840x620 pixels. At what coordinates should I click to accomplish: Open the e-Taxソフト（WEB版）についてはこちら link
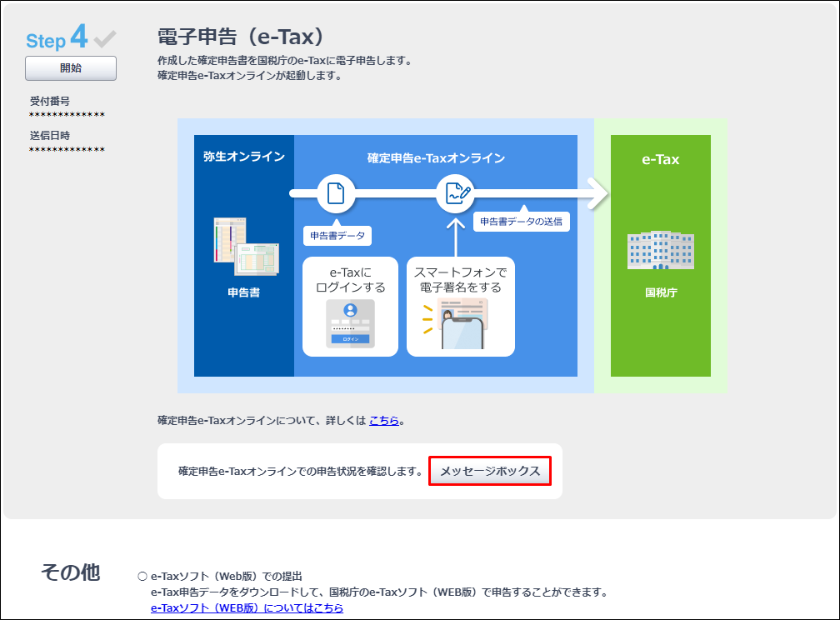point(247,607)
